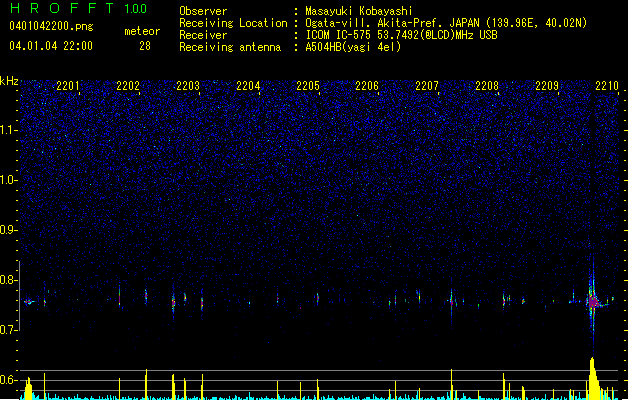Click the 0.7 frequency axis label
Screen dimensions: 629x400
click(9, 330)
